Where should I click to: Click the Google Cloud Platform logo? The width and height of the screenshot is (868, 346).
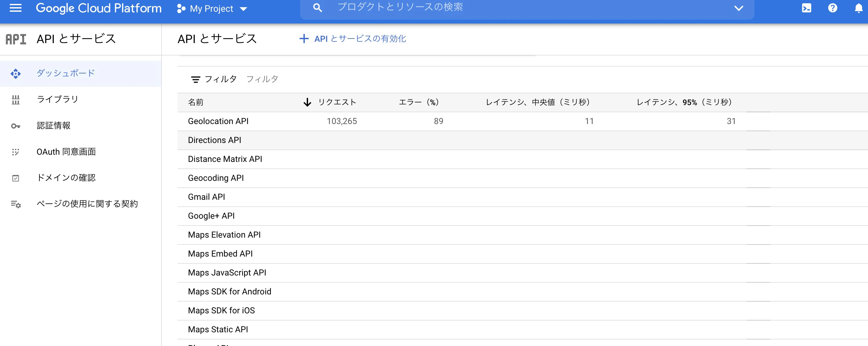coord(99,8)
